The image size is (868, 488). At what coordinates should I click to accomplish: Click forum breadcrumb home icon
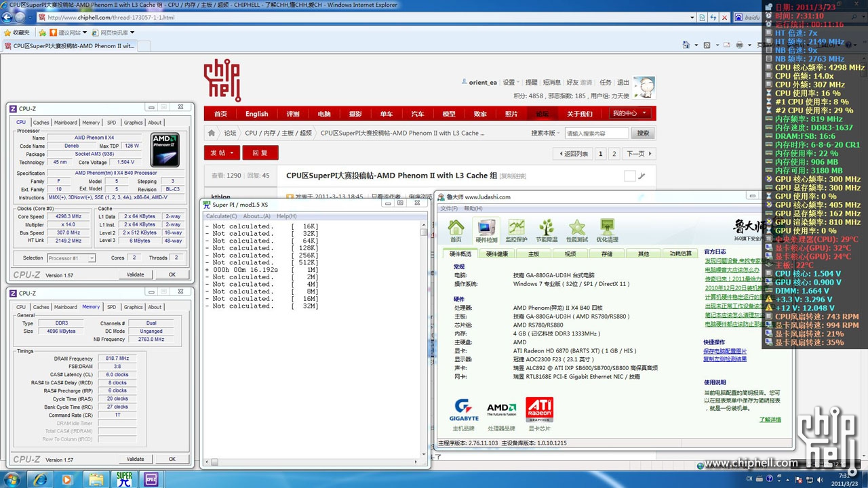click(x=212, y=133)
